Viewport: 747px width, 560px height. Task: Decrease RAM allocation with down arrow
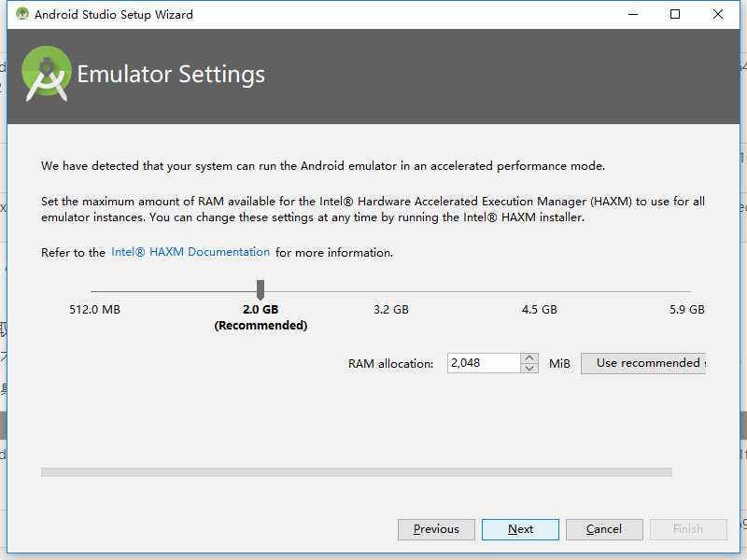(x=529, y=368)
